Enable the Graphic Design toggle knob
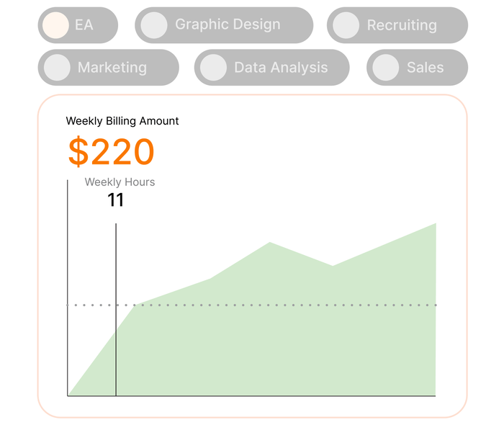The height and width of the screenshot is (425, 504). coord(153,25)
